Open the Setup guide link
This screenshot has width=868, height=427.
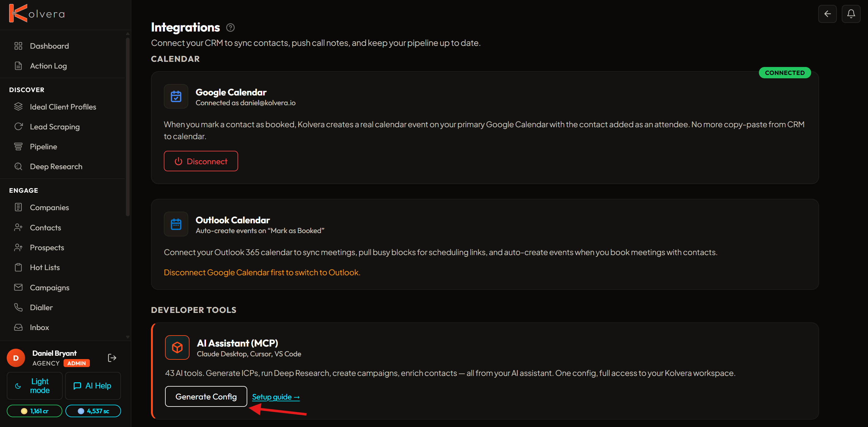coord(276,397)
